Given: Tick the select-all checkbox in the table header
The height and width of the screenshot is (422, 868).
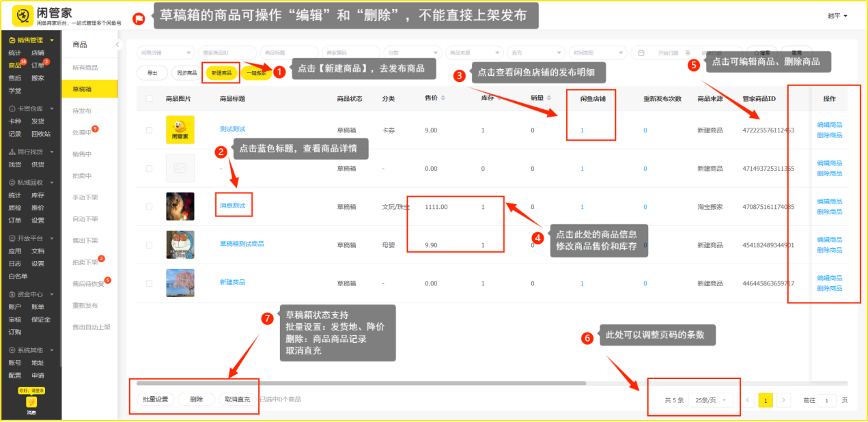Looking at the screenshot, I should [149, 99].
